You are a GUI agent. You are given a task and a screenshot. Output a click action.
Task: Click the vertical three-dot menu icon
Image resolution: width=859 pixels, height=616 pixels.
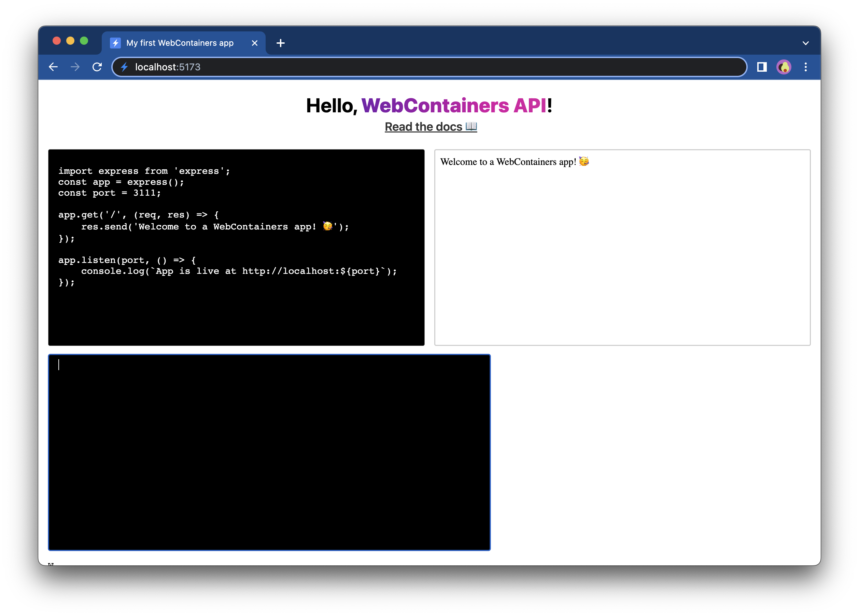805,67
